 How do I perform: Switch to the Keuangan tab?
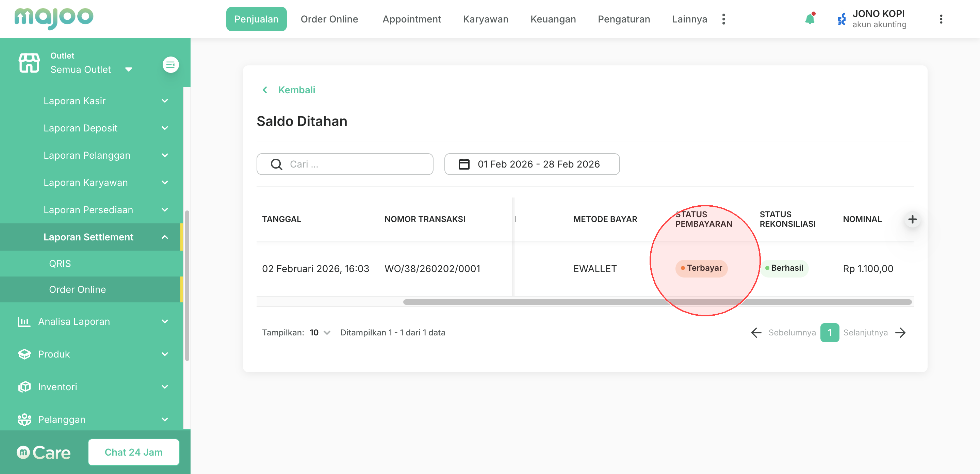click(553, 19)
